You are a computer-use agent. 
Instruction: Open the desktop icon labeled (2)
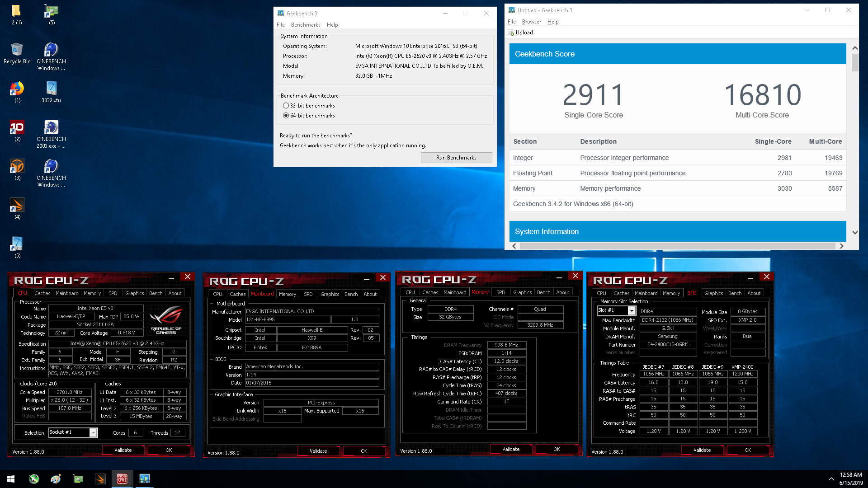pyautogui.click(x=17, y=131)
